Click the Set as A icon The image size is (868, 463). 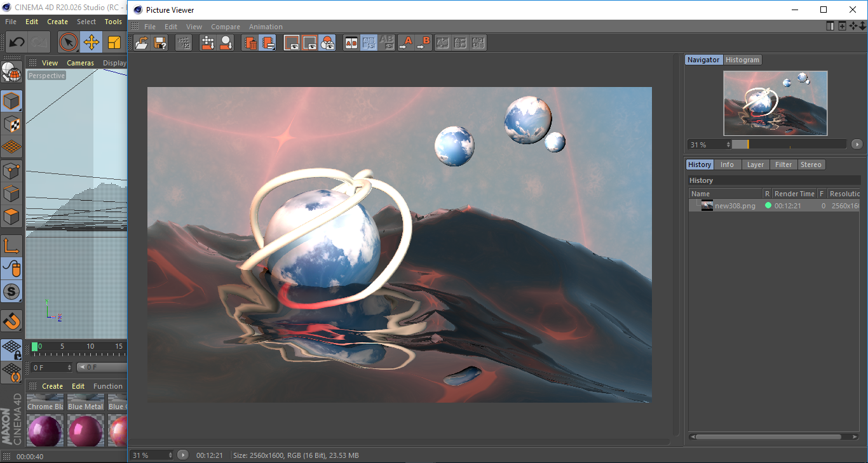coord(405,43)
